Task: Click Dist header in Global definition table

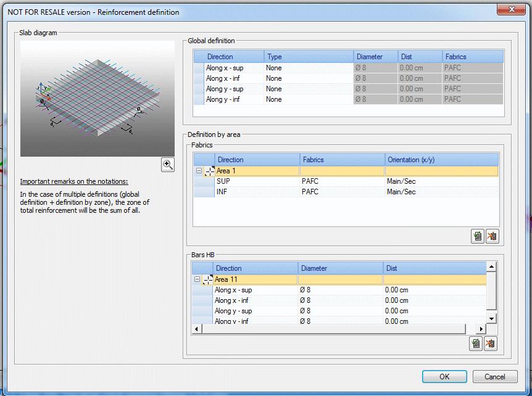Action: click(420, 57)
